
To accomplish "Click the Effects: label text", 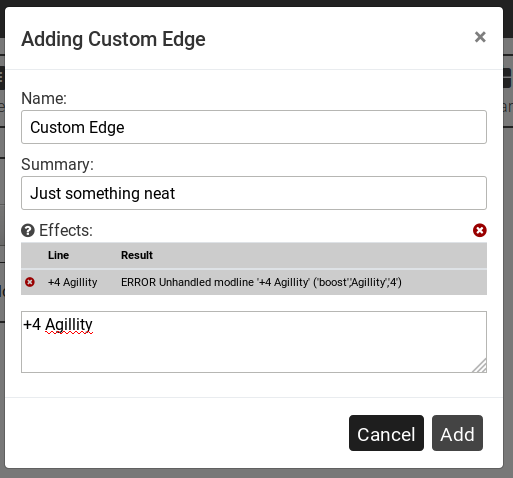I will coord(66,230).
